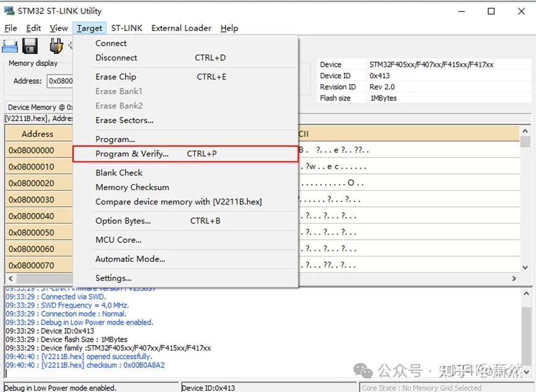The image size is (536, 392).
Task: Select MCU Core from the Target menu
Action: tap(118, 240)
